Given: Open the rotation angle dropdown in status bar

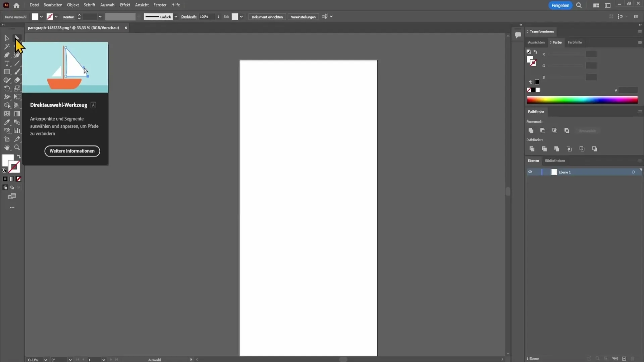Looking at the screenshot, I should (x=70, y=360).
